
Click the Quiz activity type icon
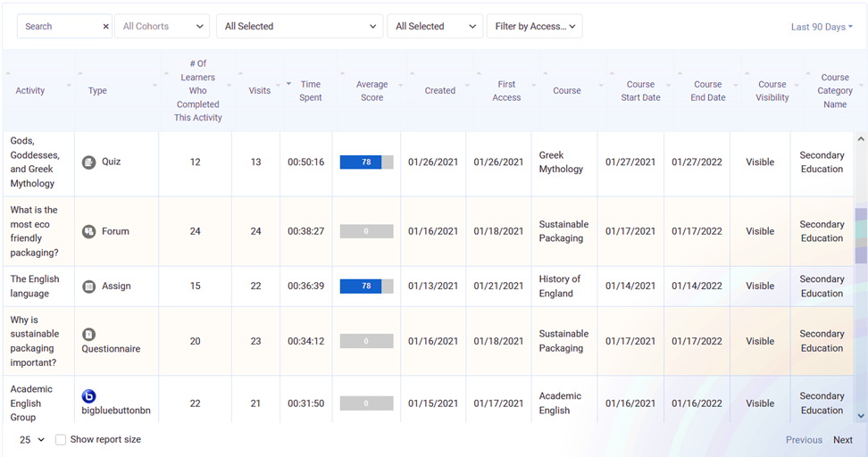tap(88, 162)
